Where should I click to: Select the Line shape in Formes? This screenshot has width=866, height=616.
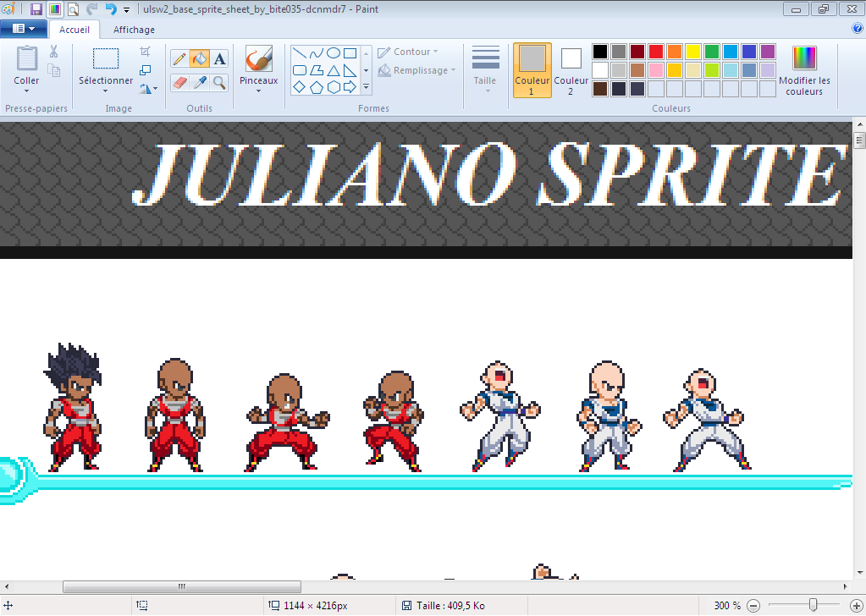(301, 52)
